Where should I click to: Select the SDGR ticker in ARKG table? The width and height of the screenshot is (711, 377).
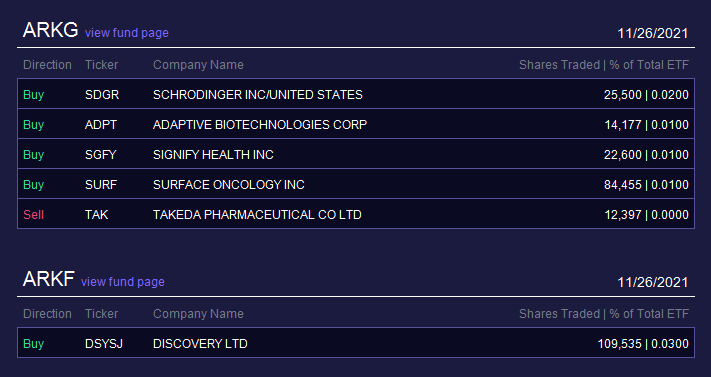102,94
